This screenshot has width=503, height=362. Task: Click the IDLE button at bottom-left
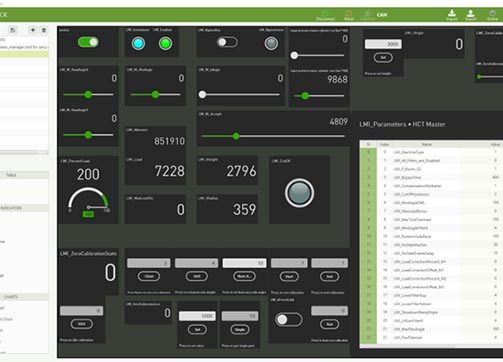coord(81,324)
